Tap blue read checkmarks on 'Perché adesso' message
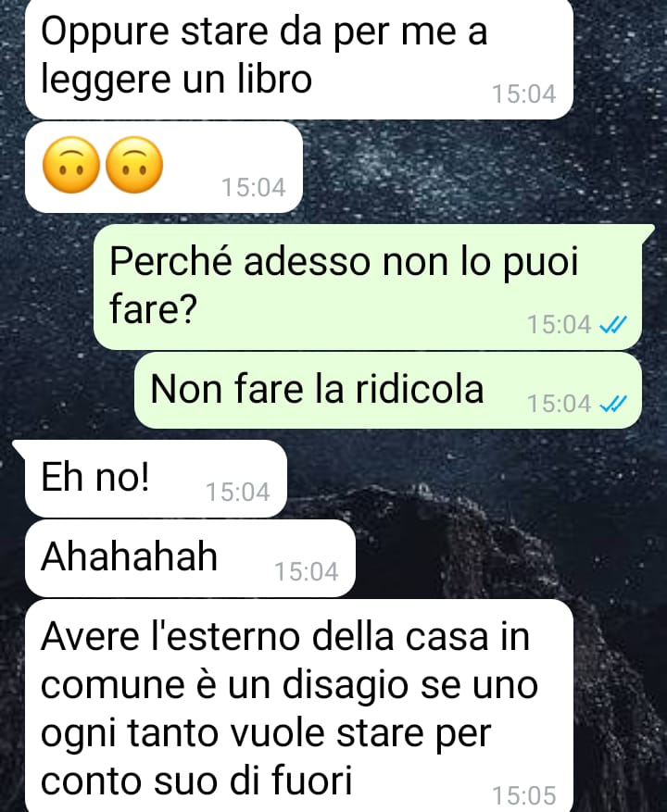667x812 pixels. point(612,325)
